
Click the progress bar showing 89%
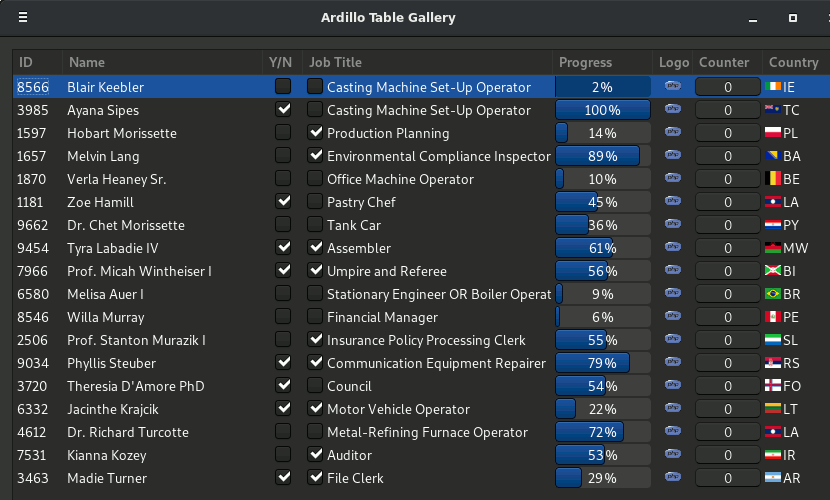602,156
